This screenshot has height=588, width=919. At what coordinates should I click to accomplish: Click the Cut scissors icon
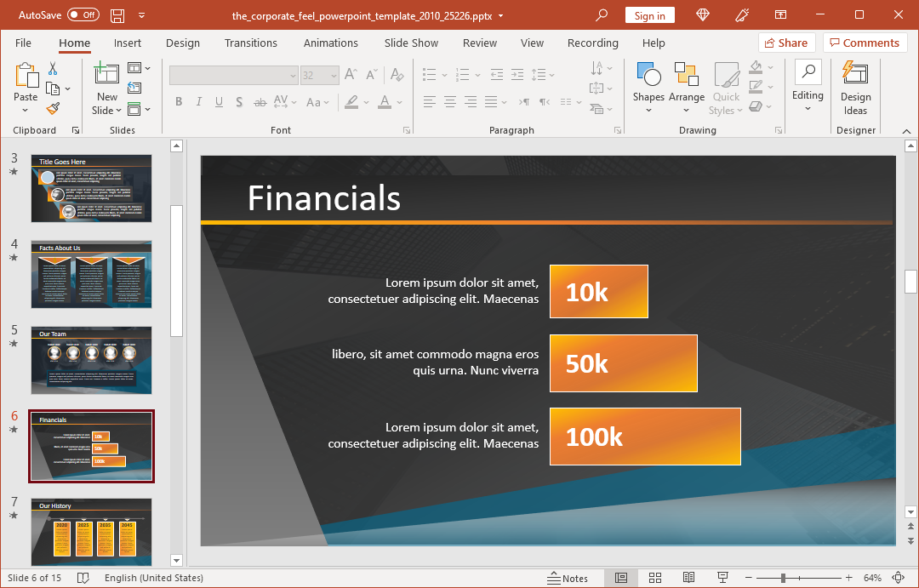point(53,69)
